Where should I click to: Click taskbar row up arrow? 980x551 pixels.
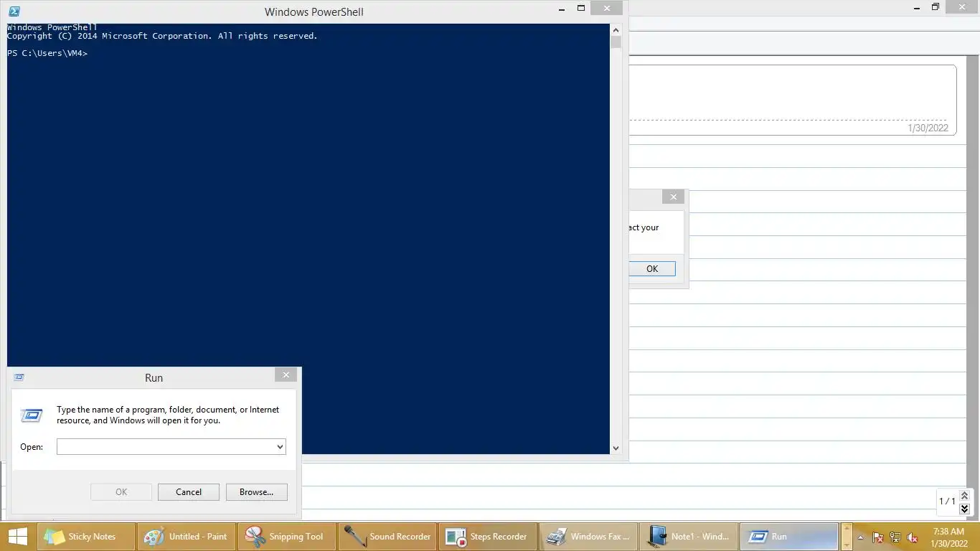tap(846, 528)
